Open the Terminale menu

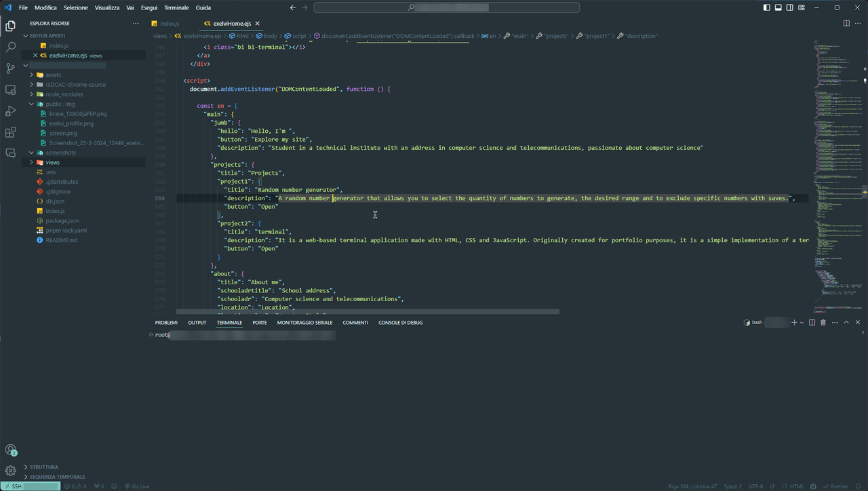pyautogui.click(x=176, y=7)
